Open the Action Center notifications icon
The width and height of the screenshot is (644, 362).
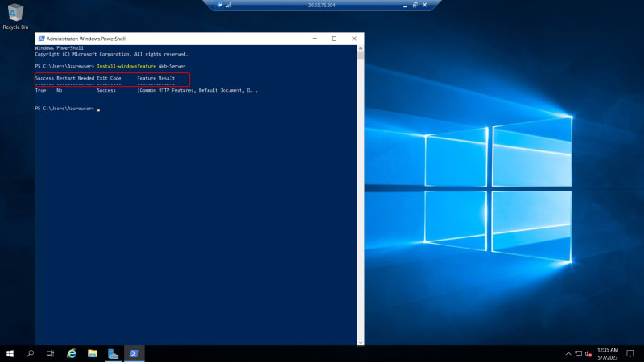630,353
